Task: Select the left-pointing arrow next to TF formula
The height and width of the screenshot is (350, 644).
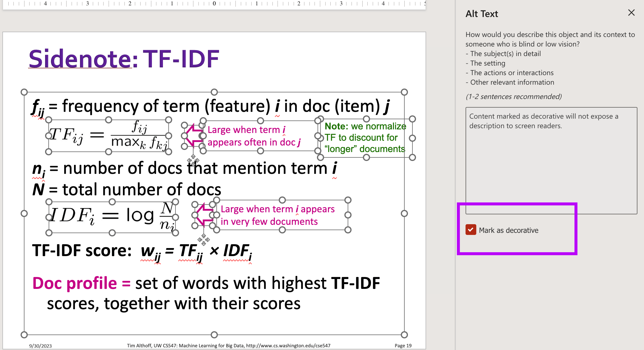Action: point(194,136)
